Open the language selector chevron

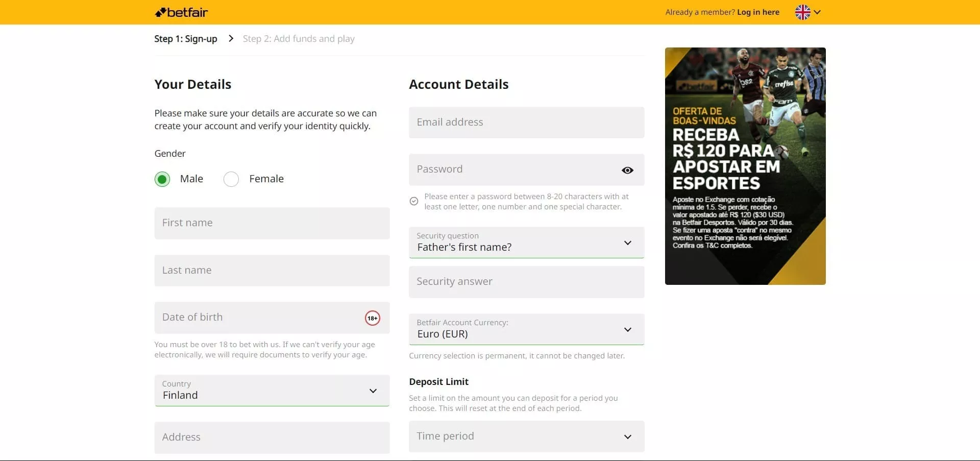coord(817,12)
